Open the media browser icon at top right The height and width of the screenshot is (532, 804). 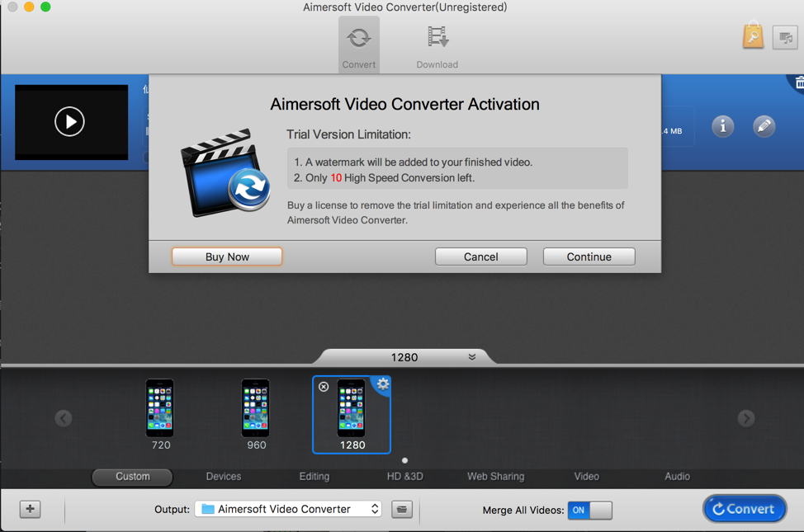click(785, 37)
